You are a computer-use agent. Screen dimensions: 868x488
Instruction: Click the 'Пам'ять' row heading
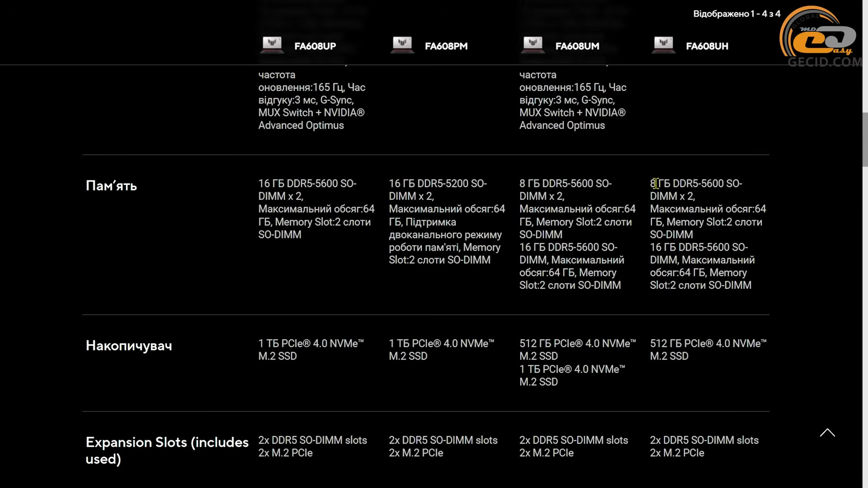pyautogui.click(x=111, y=186)
